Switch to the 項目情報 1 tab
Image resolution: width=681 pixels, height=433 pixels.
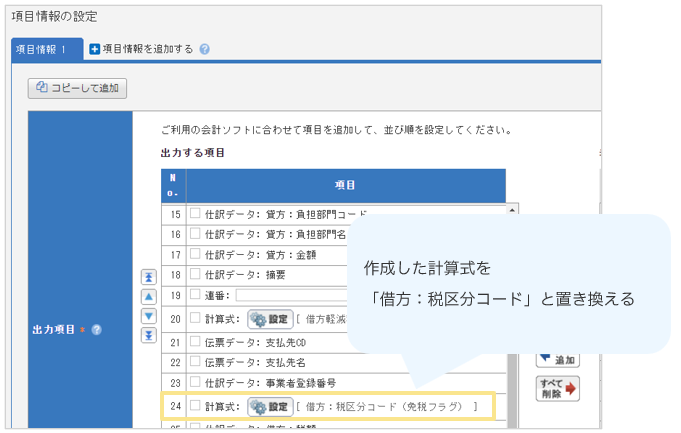pyautogui.click(x=43, y=48)
